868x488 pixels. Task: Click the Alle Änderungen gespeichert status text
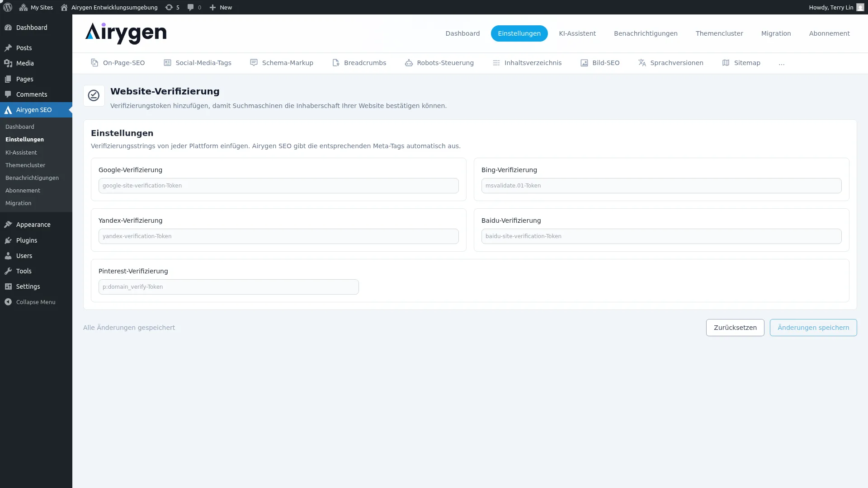(x=129, y=328)
